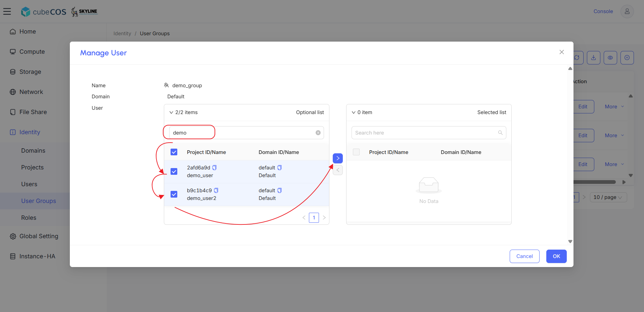The width and height of the screenshot is (644, 312).
Task: Click the demo_user name text
Action: 200,175
